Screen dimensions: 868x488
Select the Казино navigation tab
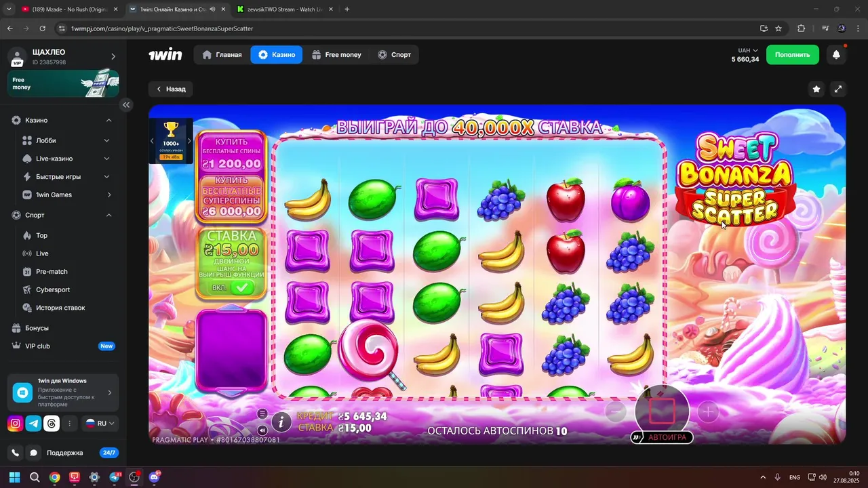(277, 54)
